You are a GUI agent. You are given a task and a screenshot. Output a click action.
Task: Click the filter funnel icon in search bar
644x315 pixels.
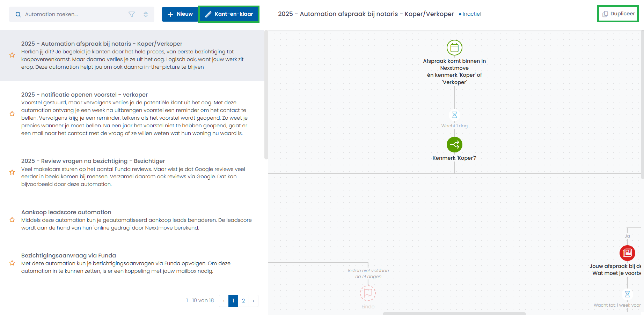132,14
